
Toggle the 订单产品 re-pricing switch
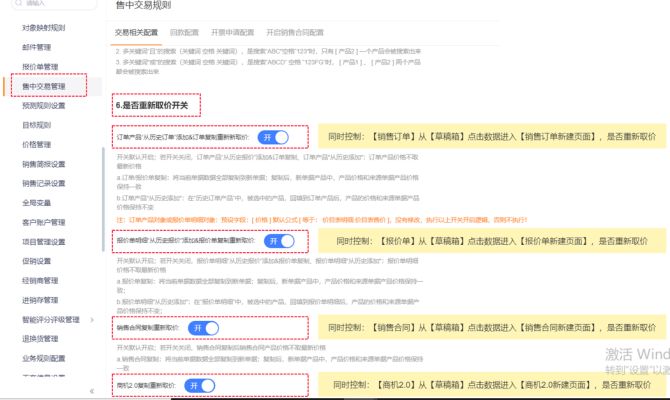(272, 137)
